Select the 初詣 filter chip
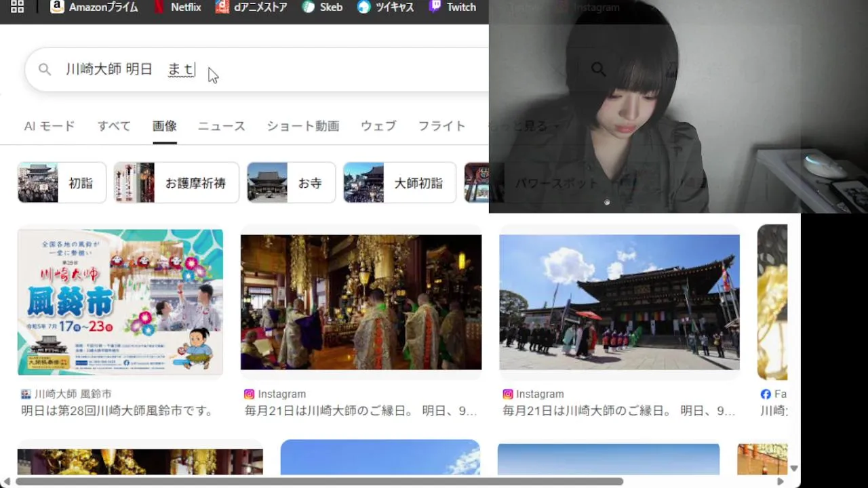 pyautogui.click(x=62, y=182)
